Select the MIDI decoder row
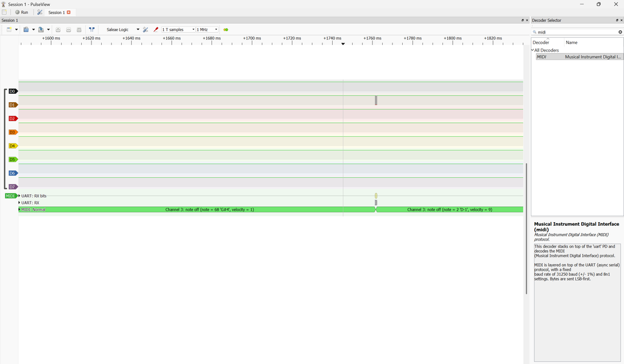The height and width of the screenshot is (364, 624). tap(580, 57)
